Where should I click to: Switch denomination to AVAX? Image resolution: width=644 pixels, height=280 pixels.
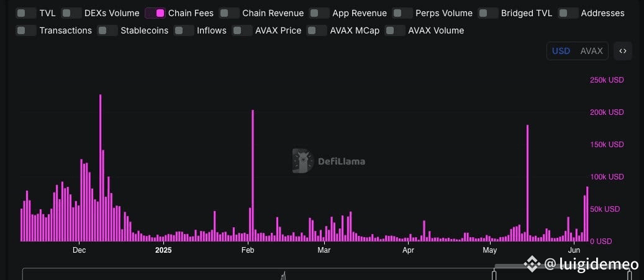pyautogui.click(x=591, y=51)
